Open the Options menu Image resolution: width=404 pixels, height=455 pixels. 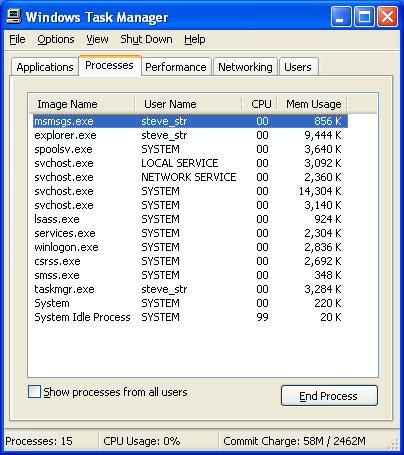click(56, 39)
